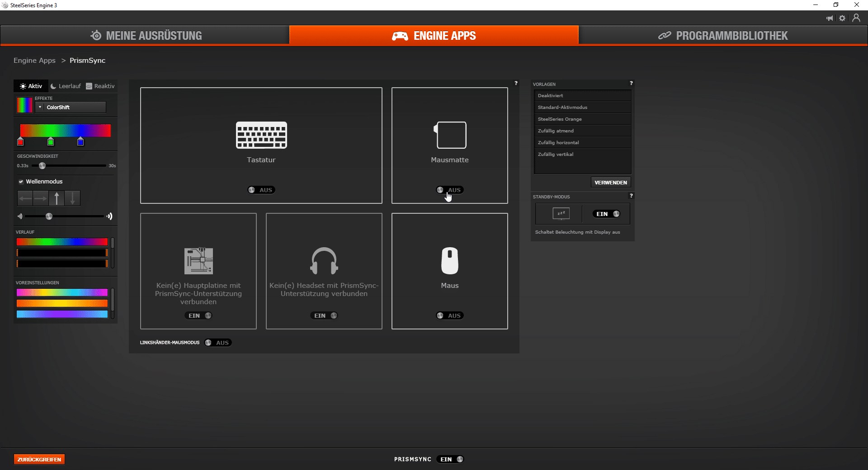This screenshot has height=470, width=868.
Task: Click the announcements megaphone icon
Action: coord(830,18)
